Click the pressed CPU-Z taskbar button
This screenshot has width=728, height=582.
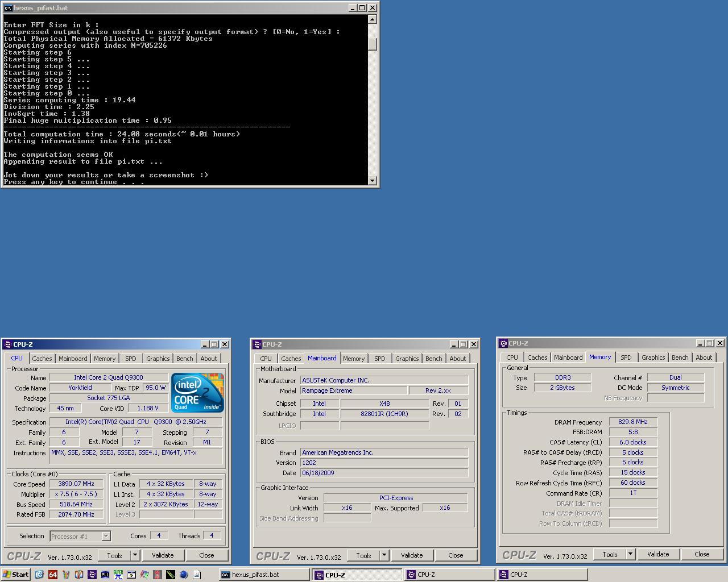(357, 575)
